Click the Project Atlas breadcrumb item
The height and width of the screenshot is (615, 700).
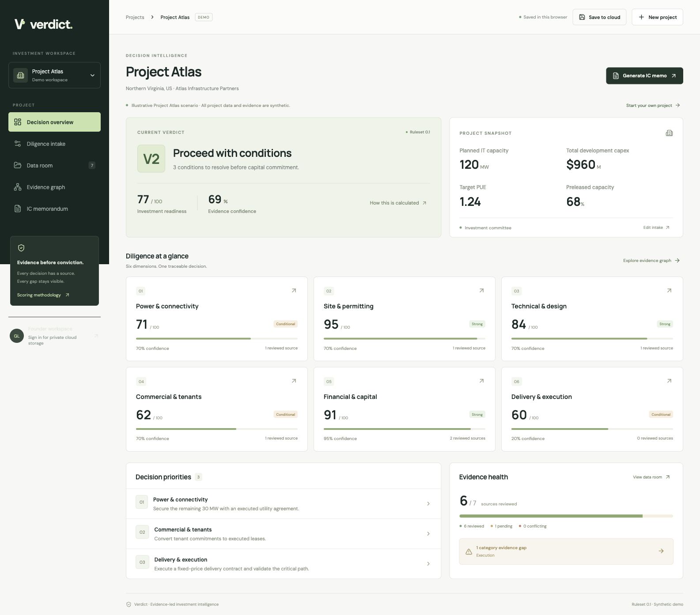(175, 17)
